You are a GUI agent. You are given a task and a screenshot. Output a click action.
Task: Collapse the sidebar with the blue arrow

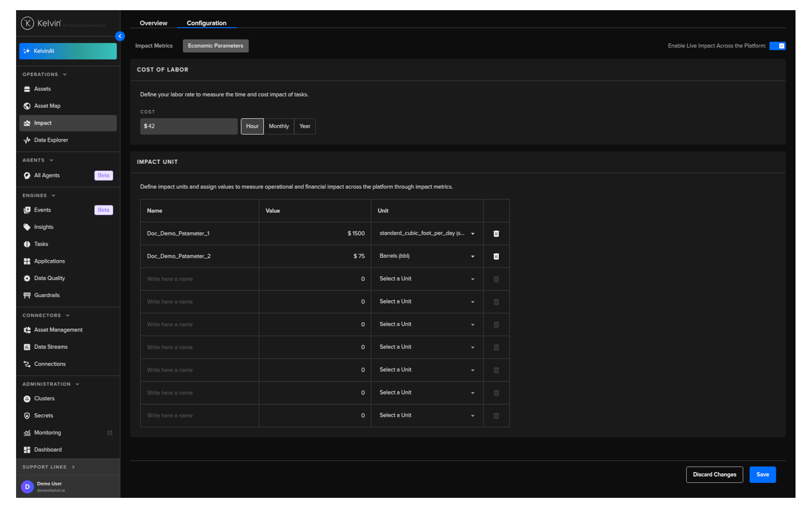tap(120, 36)
